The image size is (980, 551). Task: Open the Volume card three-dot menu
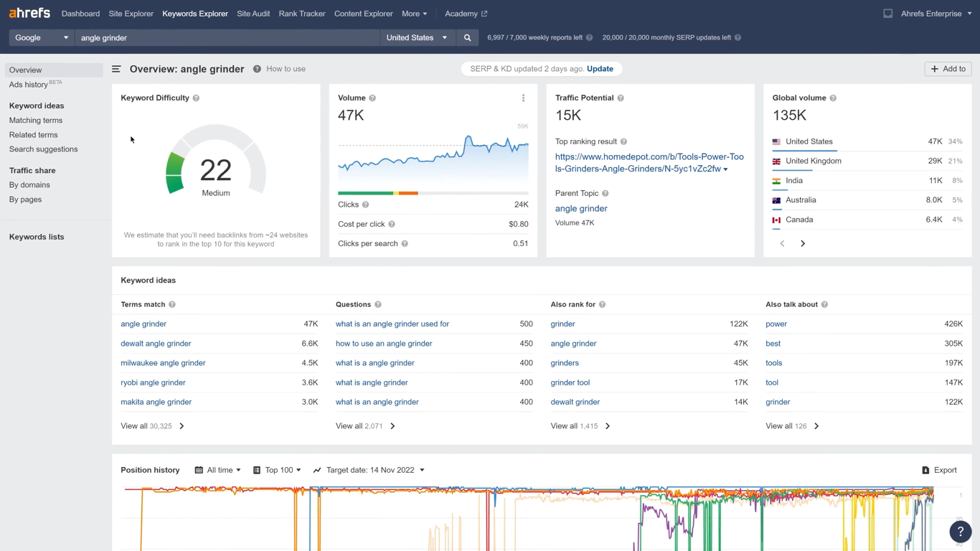(x=523, y=98)
